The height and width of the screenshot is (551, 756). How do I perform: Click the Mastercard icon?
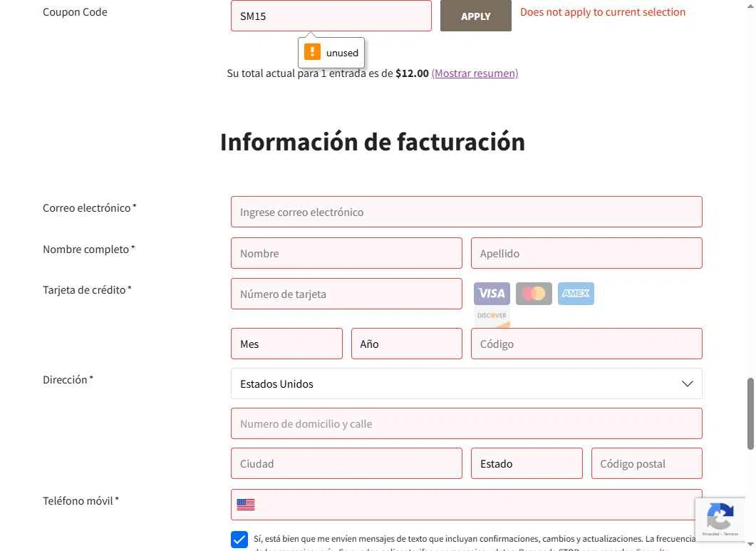[x=534, y=294]
